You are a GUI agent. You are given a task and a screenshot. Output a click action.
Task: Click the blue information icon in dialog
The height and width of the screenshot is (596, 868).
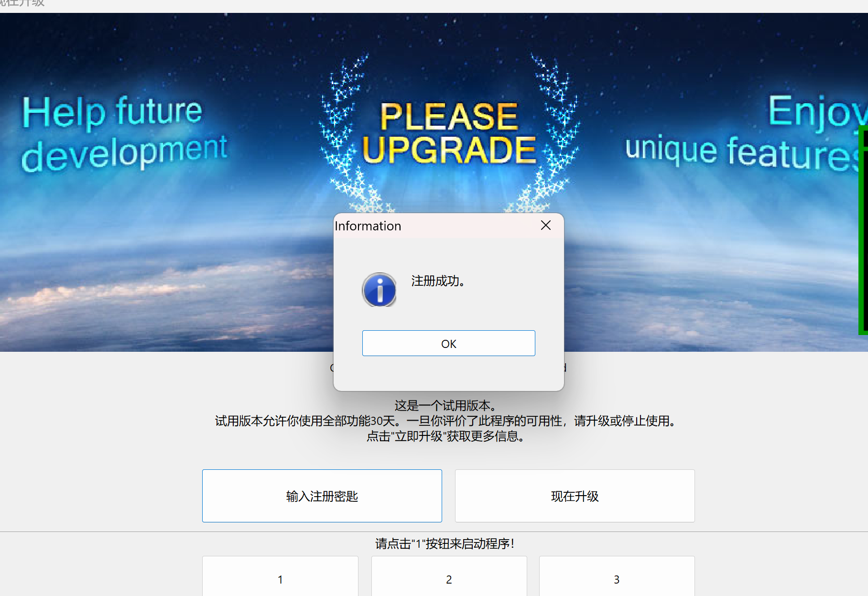tap(379, 290)
